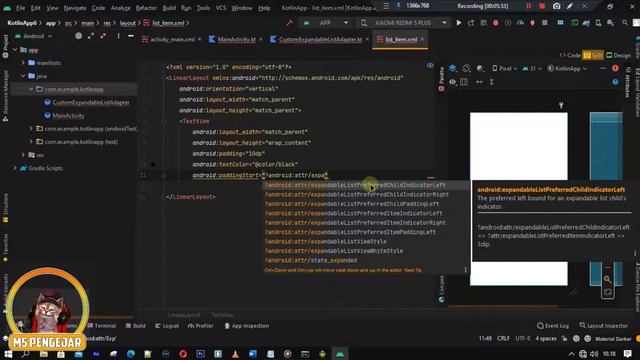The width and height of the screenshot is (640, 360).
Task: Run the app with the green play button
Action: pyautogui.click(x=459, y=23)
